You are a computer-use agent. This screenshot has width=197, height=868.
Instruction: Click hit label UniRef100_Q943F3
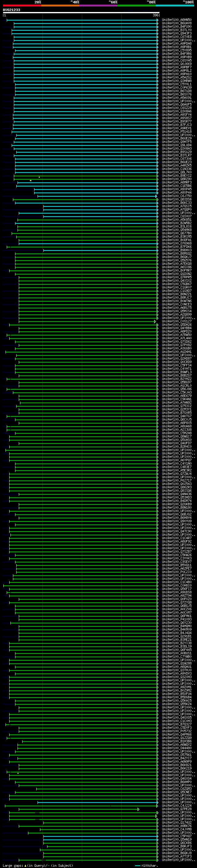coord(177,33)
